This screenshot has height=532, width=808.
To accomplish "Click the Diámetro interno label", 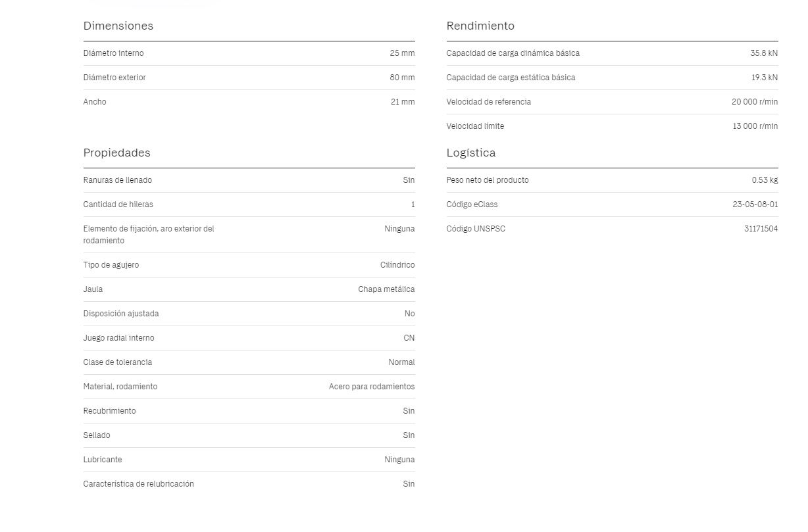I will (113, 53).
